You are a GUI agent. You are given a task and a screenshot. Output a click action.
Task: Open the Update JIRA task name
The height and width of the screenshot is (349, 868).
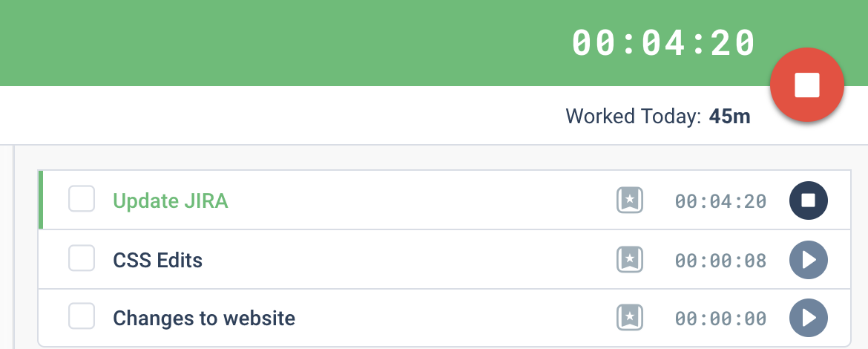(x=171, y=200)
